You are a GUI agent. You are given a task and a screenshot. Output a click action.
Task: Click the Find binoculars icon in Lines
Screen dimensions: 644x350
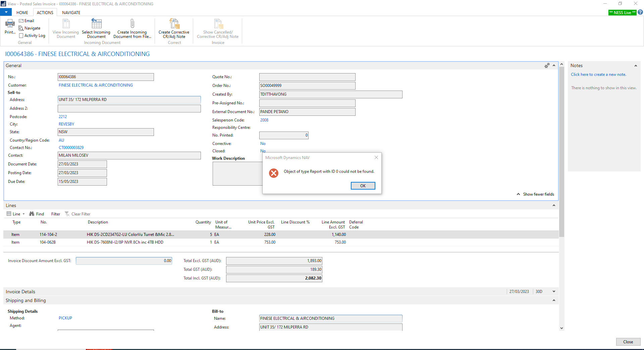[32, 214]
